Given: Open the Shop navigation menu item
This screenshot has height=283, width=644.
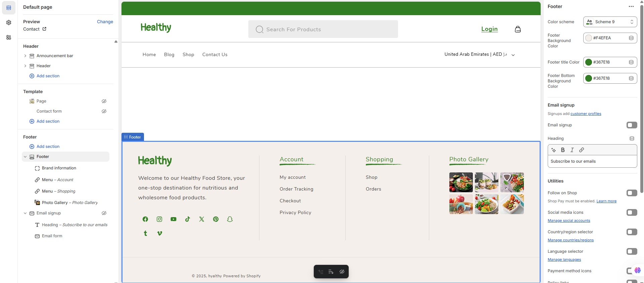Looking at the screenshot, I should 188,54.
